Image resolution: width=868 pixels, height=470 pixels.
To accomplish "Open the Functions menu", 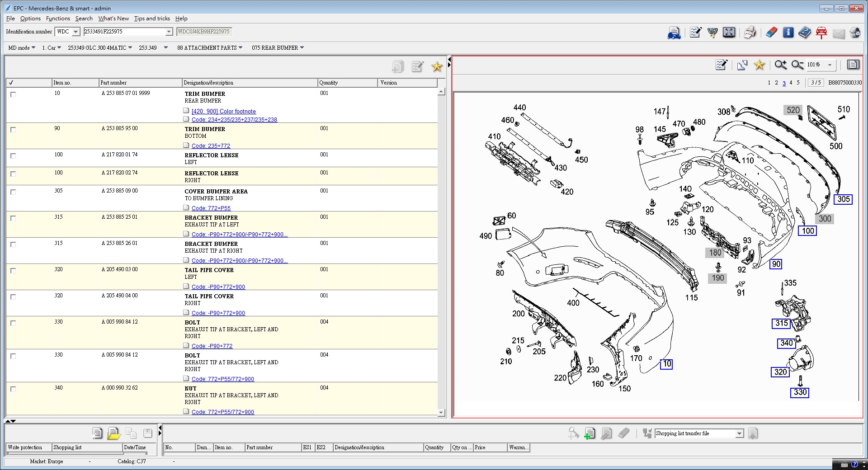I will [x=58, y=19].
